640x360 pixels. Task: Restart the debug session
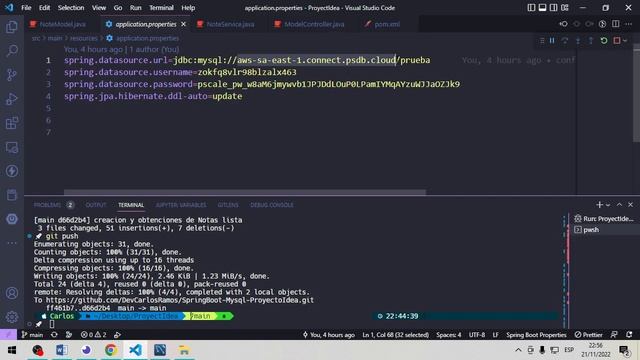[604, 40]
